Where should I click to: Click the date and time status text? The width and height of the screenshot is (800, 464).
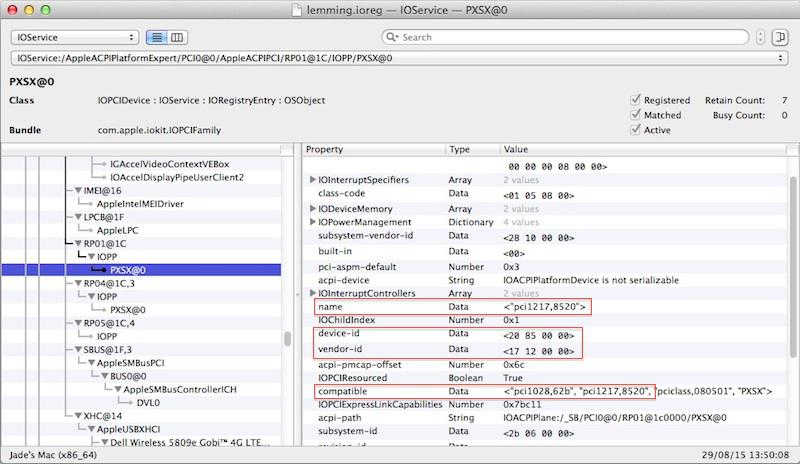pos(745,455)
